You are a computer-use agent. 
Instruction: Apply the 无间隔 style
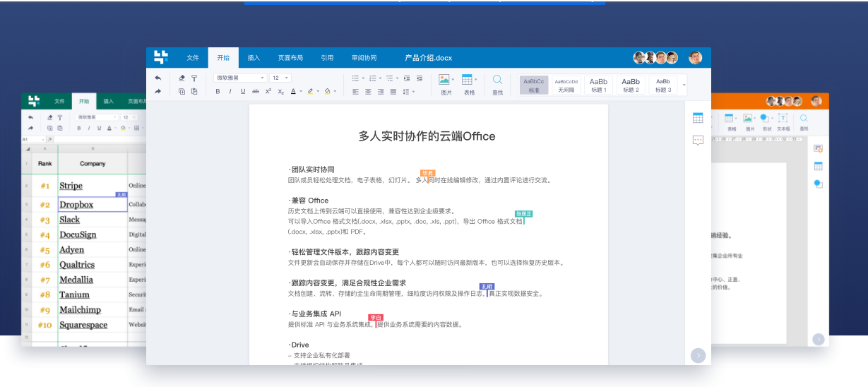566,85
